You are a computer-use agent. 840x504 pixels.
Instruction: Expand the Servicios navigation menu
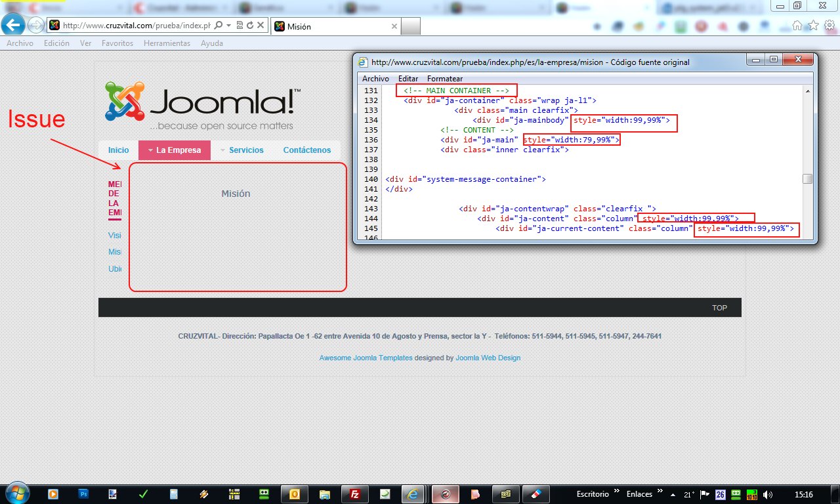tap(242, 150)
